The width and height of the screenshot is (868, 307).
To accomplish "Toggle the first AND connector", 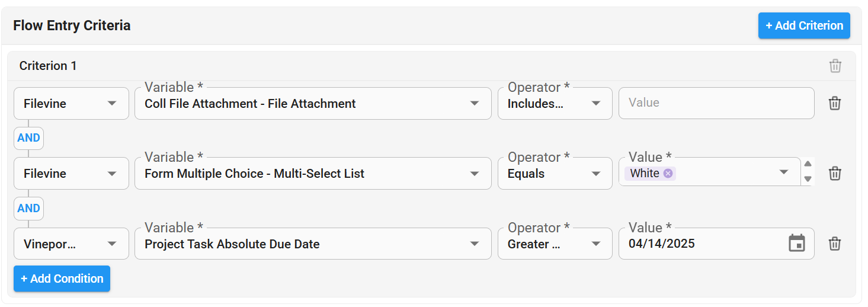I will 28,138.
